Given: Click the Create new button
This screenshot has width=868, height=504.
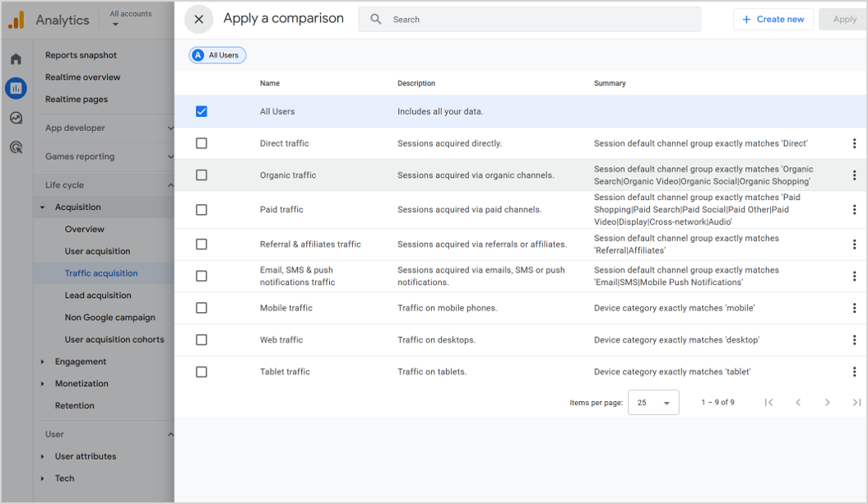Looking at the screenshot, I should (773, 20).
